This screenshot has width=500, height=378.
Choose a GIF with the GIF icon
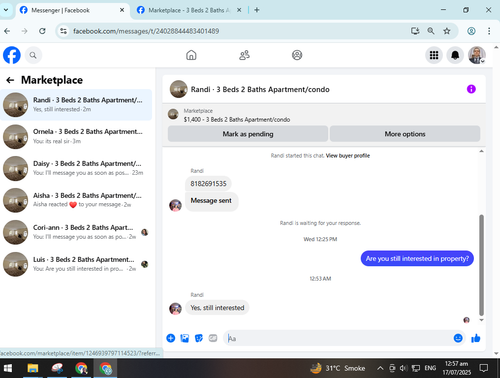click(x=213, y=338)
